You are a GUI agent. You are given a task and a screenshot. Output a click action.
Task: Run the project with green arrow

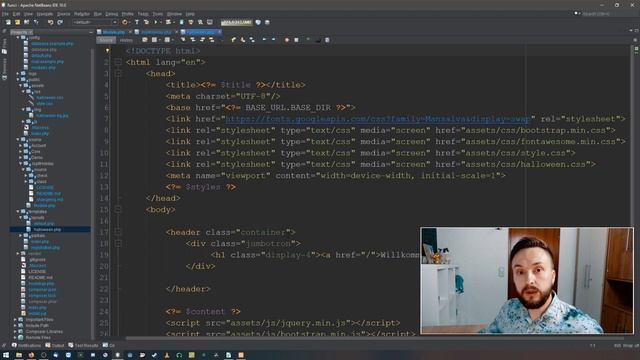(x=156, y=22)
